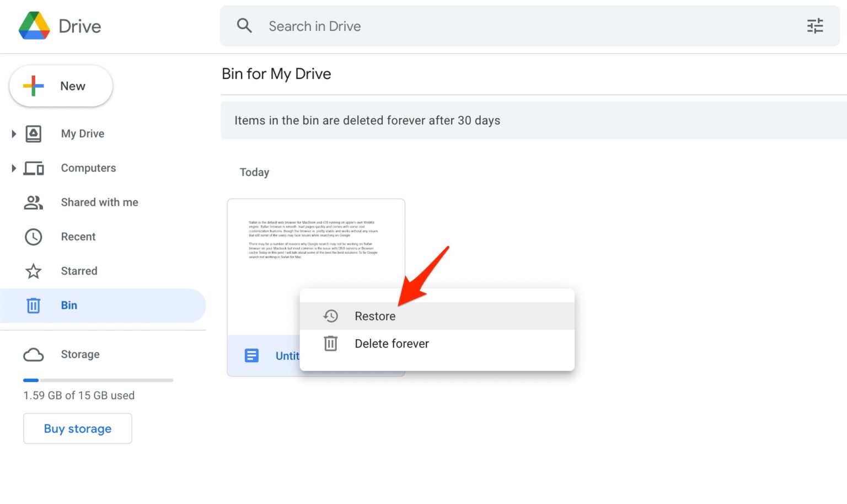Viewport: 847px width, 504px height.
Task: Open the Recent clock icon
Action: [x=33, y=237]
